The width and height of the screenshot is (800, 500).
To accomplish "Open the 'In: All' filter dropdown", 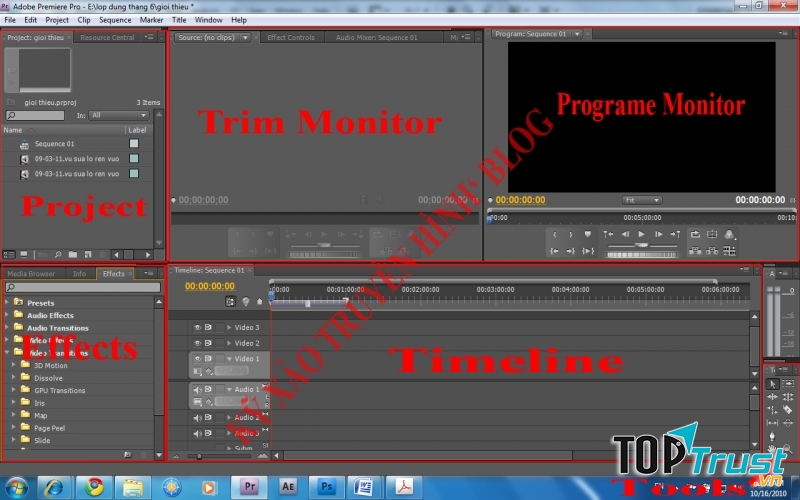I will [x=118, y=116].
